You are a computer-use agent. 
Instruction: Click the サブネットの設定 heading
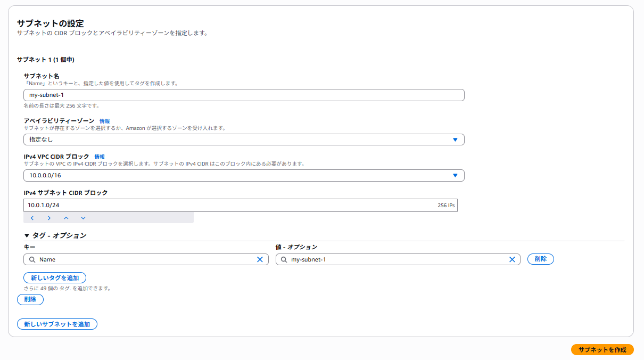50,23
